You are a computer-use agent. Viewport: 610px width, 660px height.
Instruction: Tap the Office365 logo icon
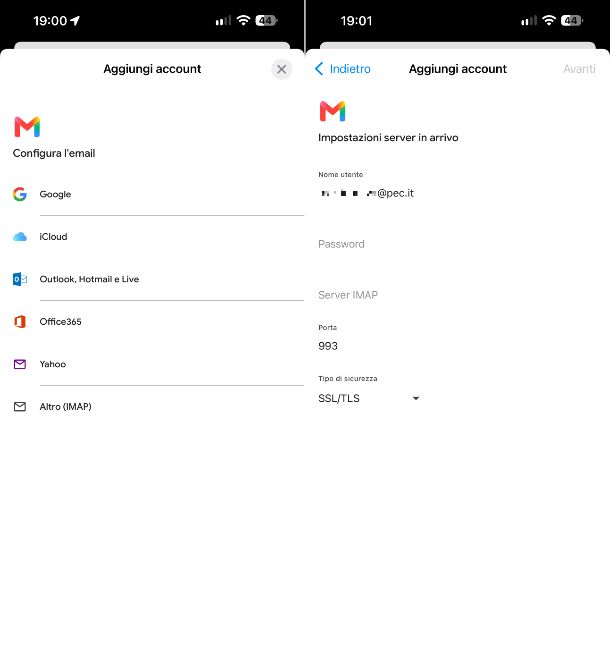20,322
